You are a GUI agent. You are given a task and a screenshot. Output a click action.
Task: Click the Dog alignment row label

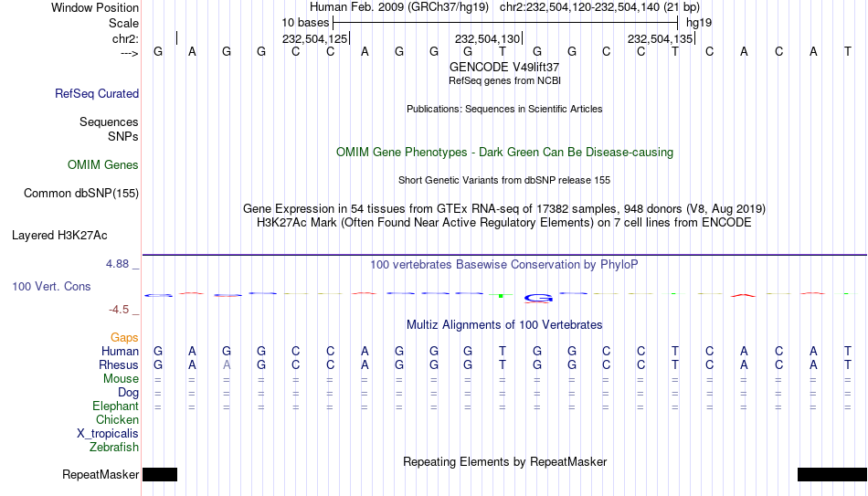click(x=129, y=393)
